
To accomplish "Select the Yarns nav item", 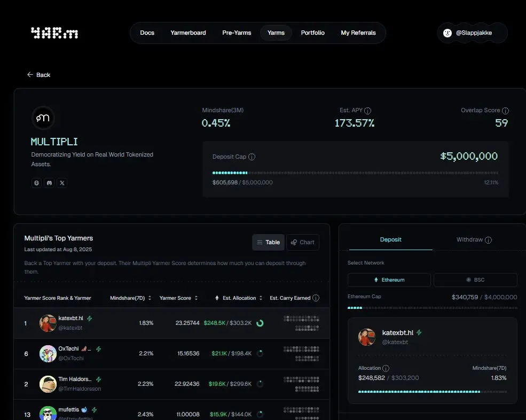I will click(x=276, y=33).
